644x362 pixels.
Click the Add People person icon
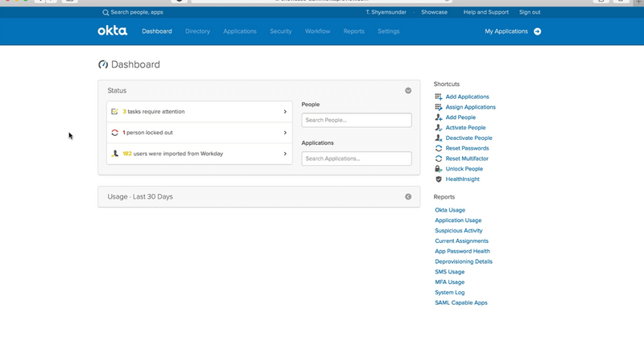[x=439, y=117]
